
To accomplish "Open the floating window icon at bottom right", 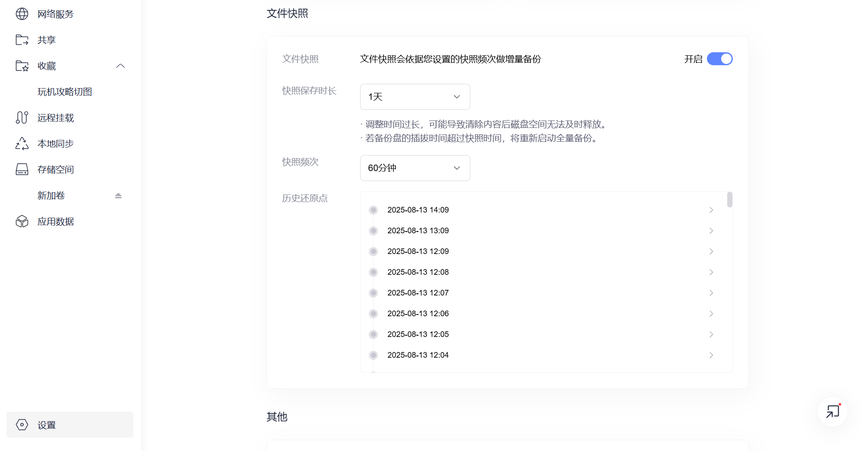I will [x=833, y=412].
